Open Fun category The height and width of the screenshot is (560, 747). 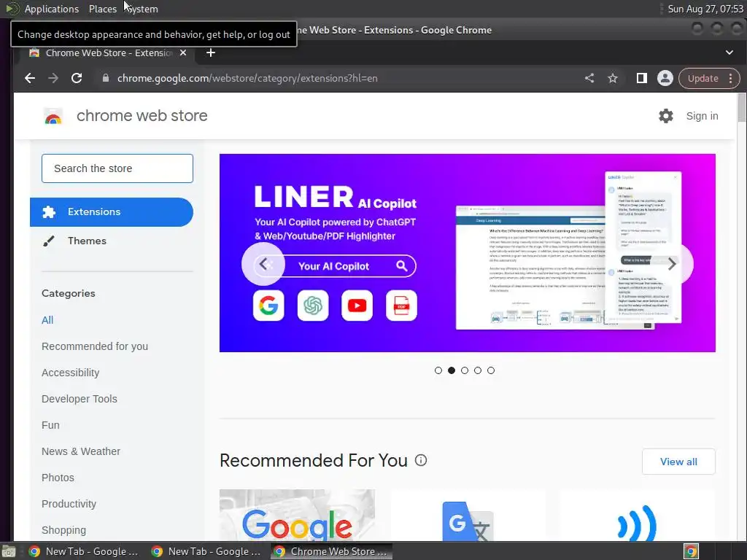50,425
